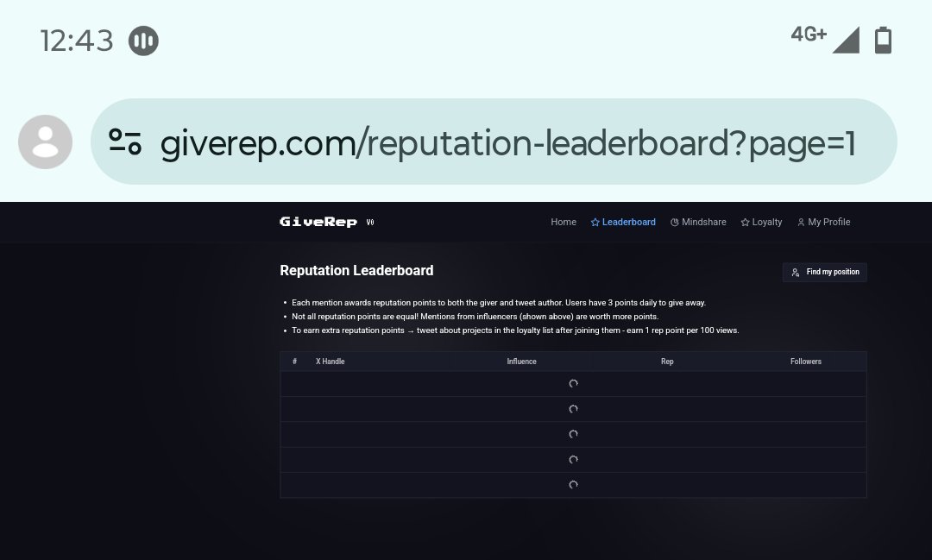Go to Mindshare page
Image resolution: width=932 pixels, height=560 pixels.
click(698, 222)
